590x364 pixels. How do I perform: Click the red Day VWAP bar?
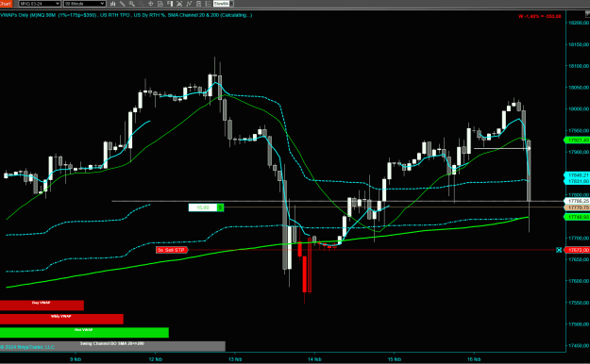click(42, 305)
